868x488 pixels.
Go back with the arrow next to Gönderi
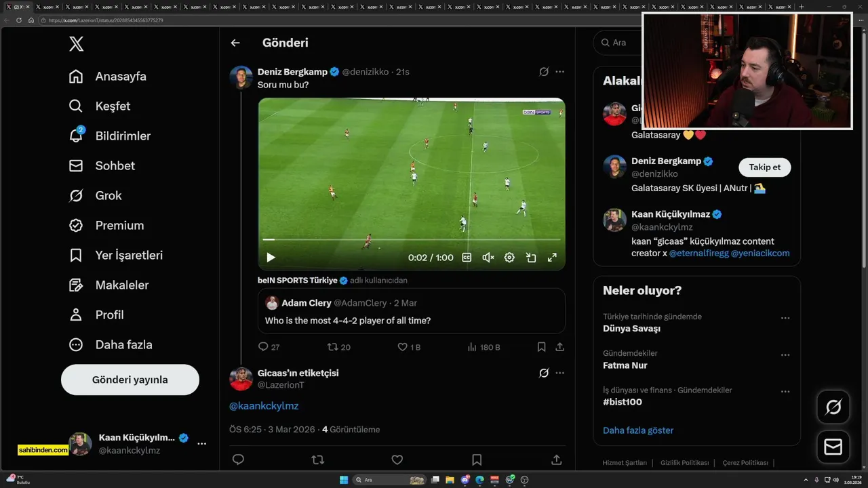point(235,43)
